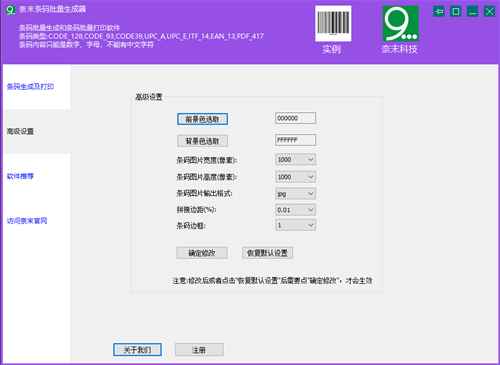This screenshot has width=500, height=365.
Task: Click the window title 奈末条码批量生成器
Action: 52,9
